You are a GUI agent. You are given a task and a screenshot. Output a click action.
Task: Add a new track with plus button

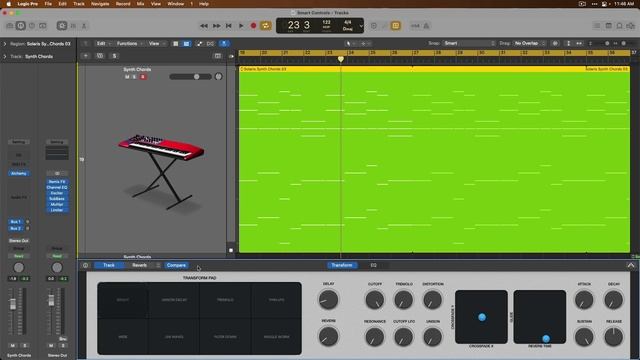click(86, 56)
